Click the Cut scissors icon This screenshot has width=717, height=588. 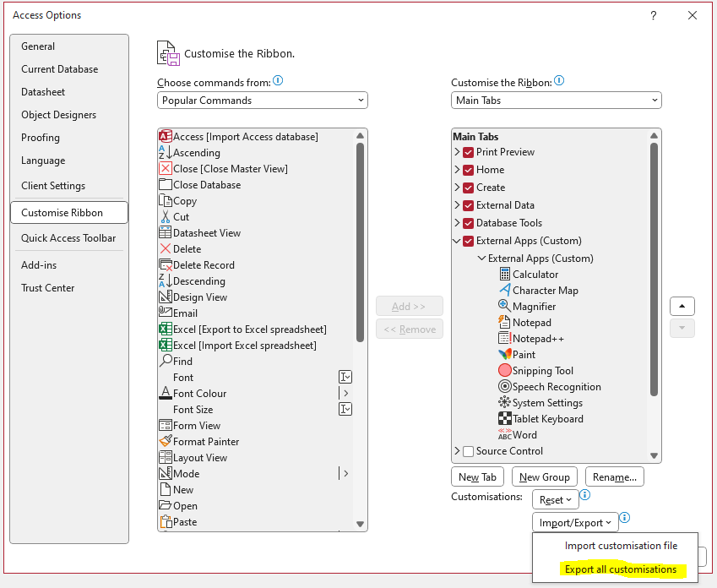point(165,216)
